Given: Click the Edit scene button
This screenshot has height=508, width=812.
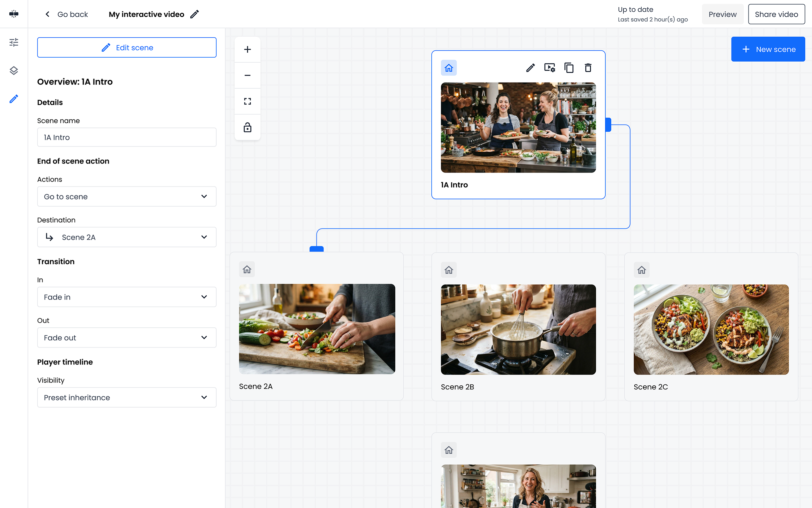Looking at the screenshot, I should click(x=127, y=47).
